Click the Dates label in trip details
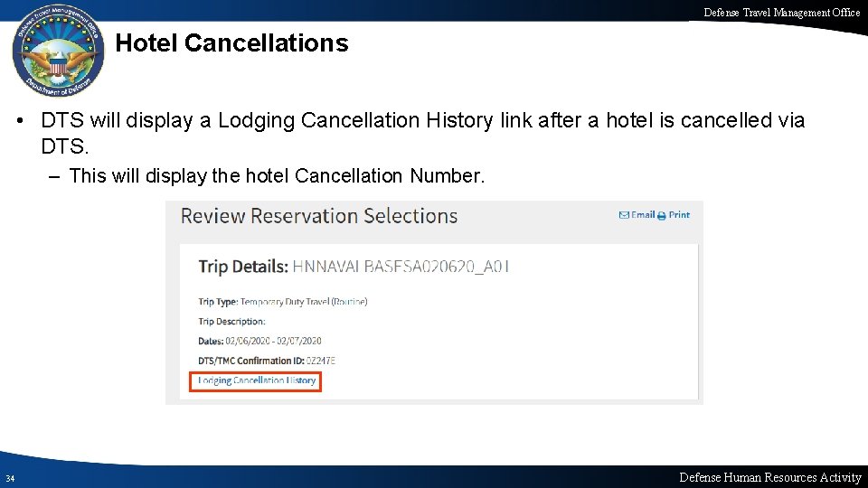 pos(211,341)
